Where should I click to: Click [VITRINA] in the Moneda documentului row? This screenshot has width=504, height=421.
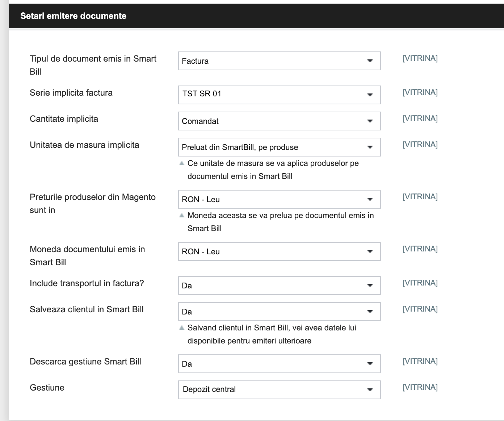coord(420,249)
